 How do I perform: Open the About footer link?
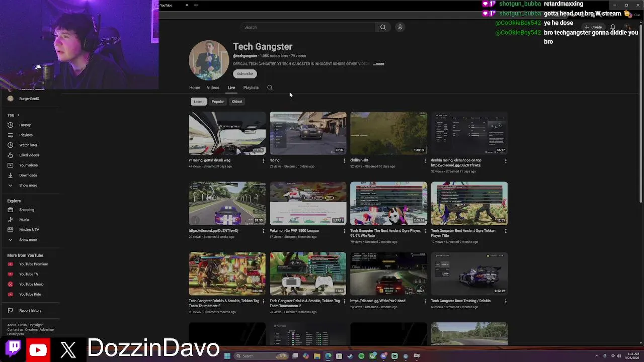point(12,325)
